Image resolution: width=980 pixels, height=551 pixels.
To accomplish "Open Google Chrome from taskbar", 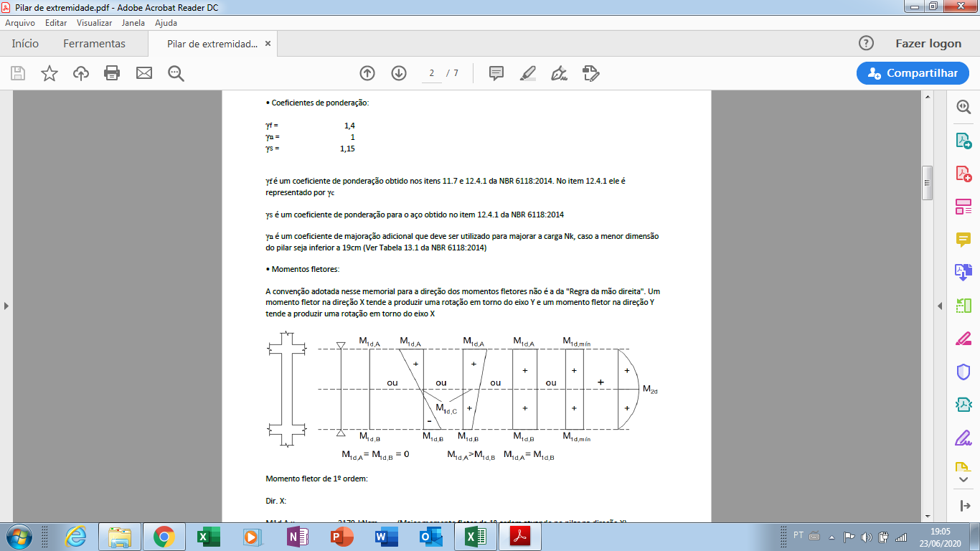I will click(x=164, y=537).
